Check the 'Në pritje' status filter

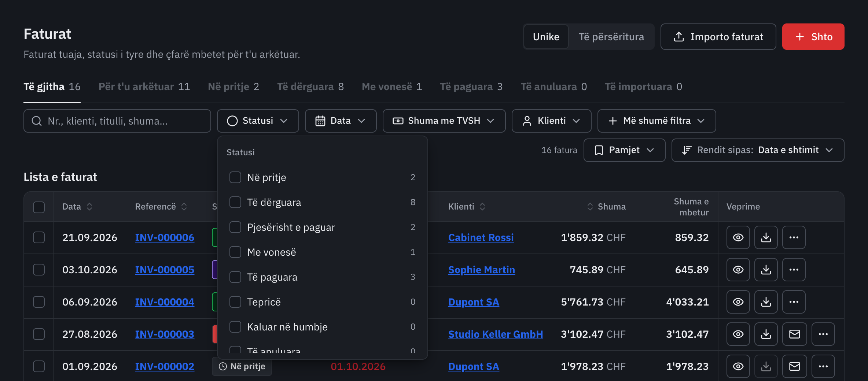(x=235, y=177)
